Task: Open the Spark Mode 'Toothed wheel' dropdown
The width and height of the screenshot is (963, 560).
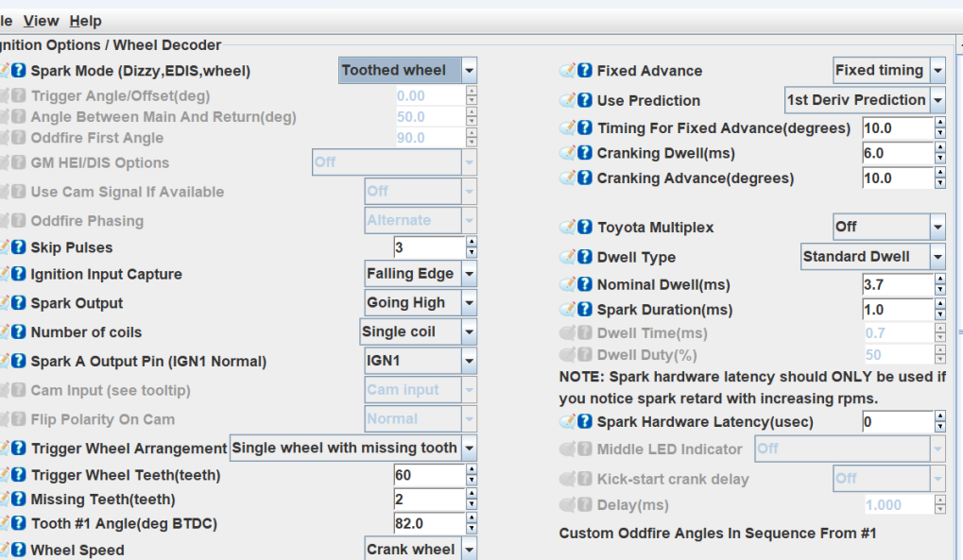Action: 469,71
